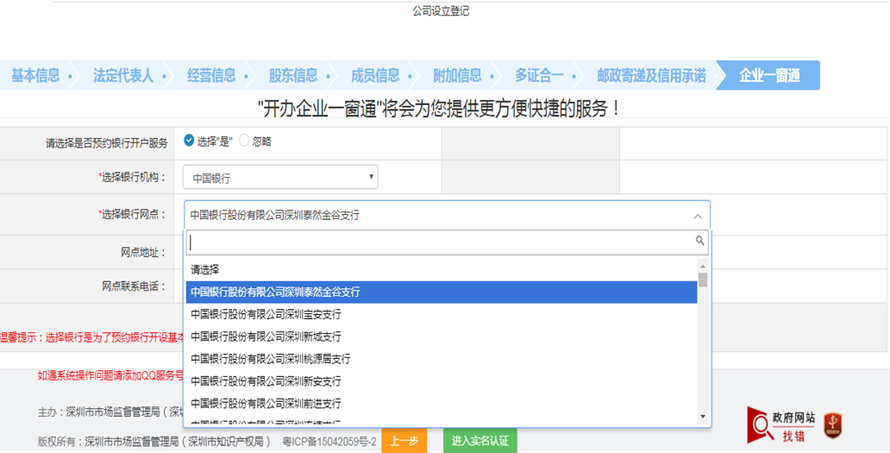Click the orange 上一步 button
Viewport: 890px width, 453px height.
coord(404,440)
